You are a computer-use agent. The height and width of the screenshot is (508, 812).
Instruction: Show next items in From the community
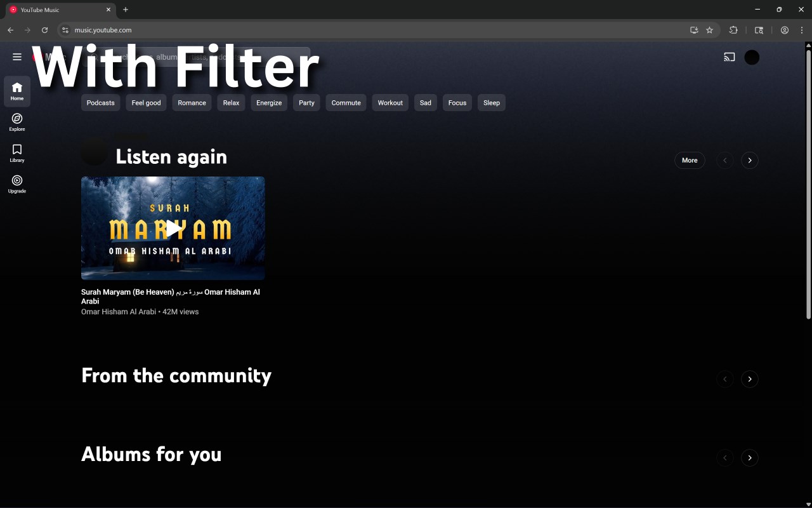[x=750, y=379]
